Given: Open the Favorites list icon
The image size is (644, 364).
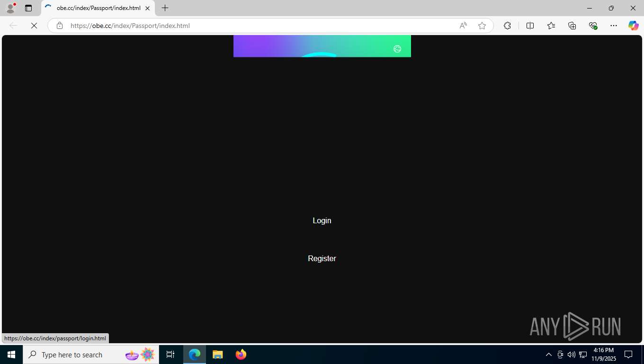Looking at the screenshot, I should point(551,26).
